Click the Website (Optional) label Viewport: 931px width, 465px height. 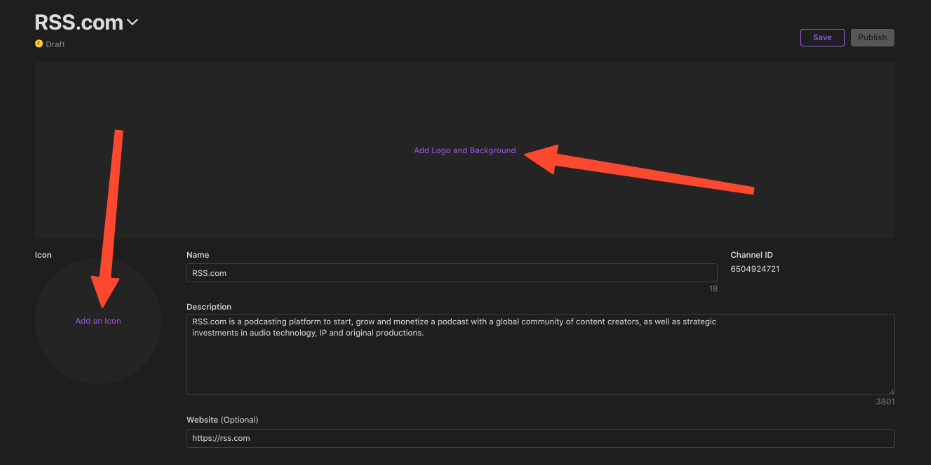(222, 420)
